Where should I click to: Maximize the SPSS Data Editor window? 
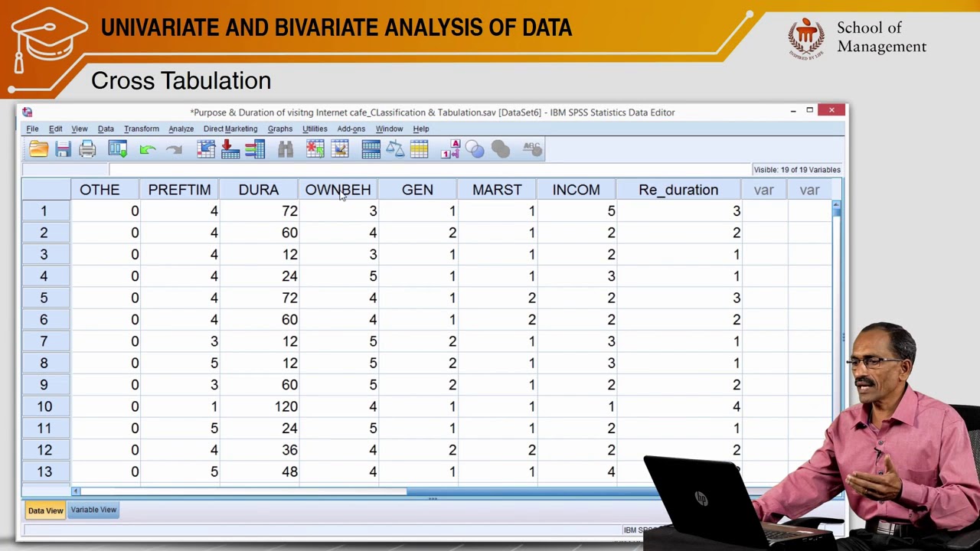coord(810,111)
